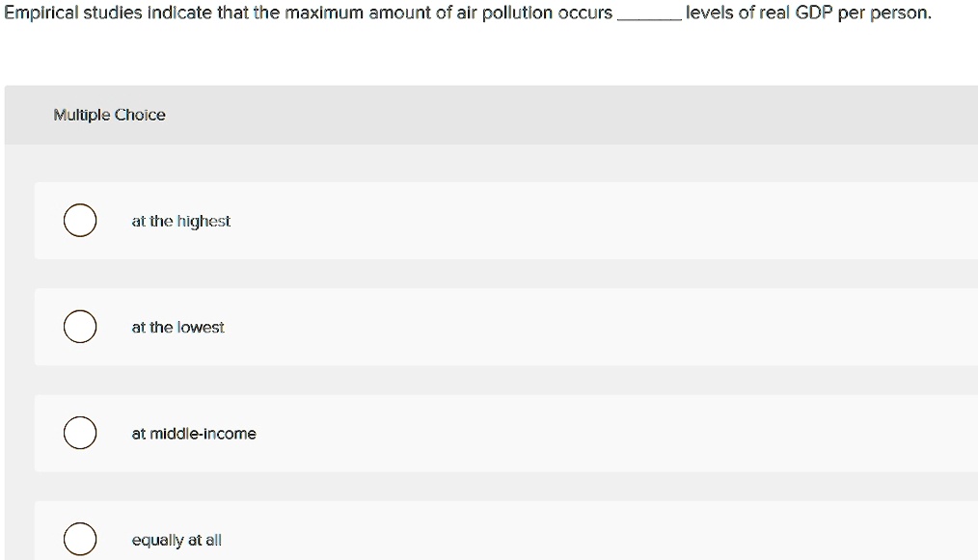Click the question sentence about air pollution
Viewport: 978px width, 560px height.
coord(467,13)
